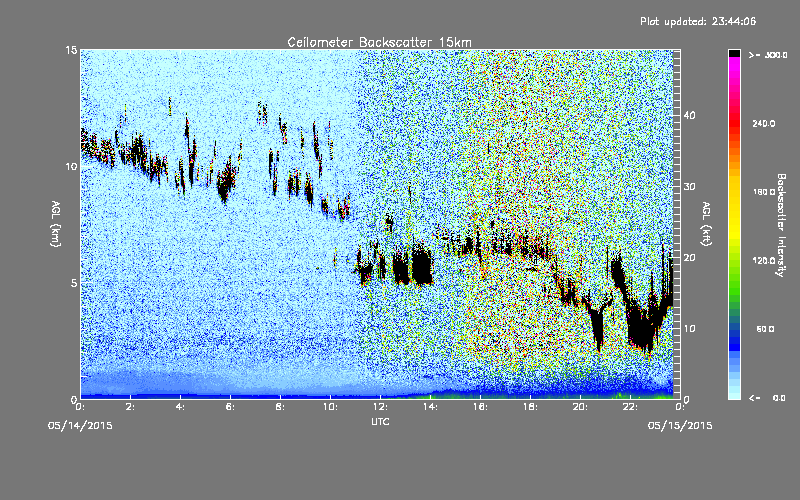This screenshot has height=500, width=800.
Task: Click the 40 kft tick label
Action: pos(689,115)
